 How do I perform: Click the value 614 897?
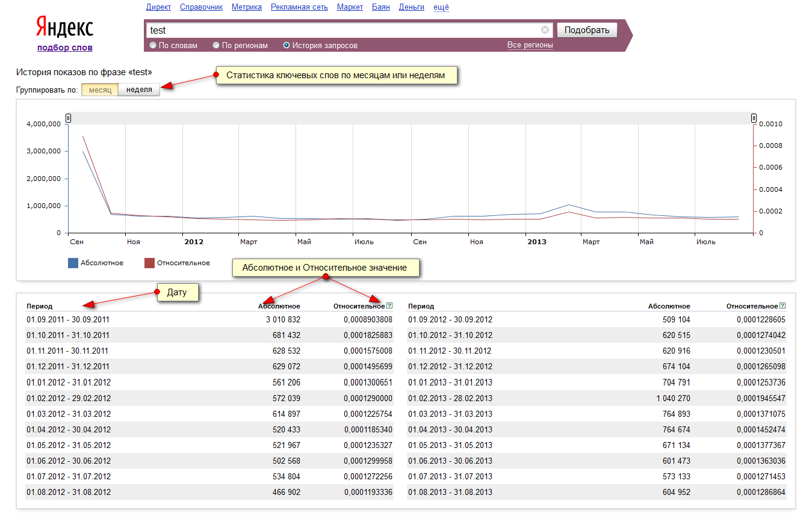tap(287, 414)
